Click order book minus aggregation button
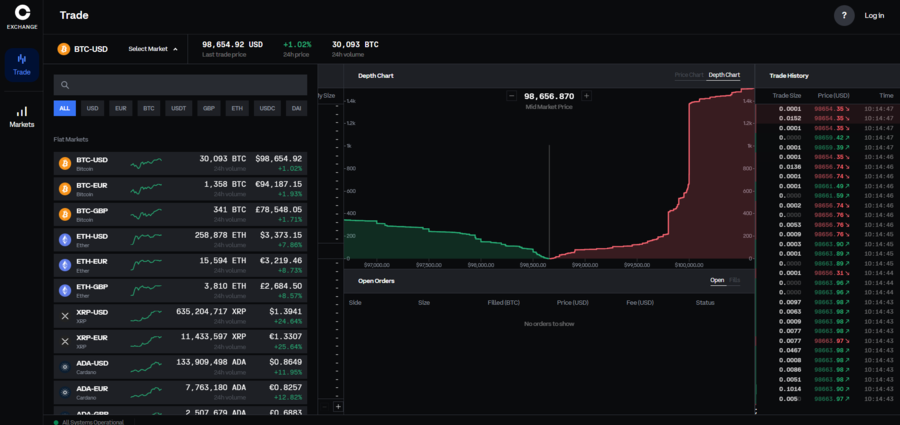900x425 pixels. [x=324, y=407]
